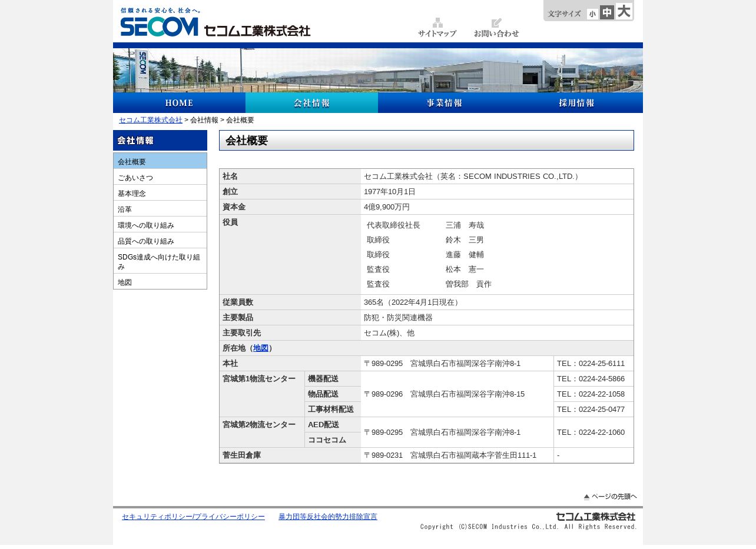Open the 会社情報 navigation tab

click(311, 103)
